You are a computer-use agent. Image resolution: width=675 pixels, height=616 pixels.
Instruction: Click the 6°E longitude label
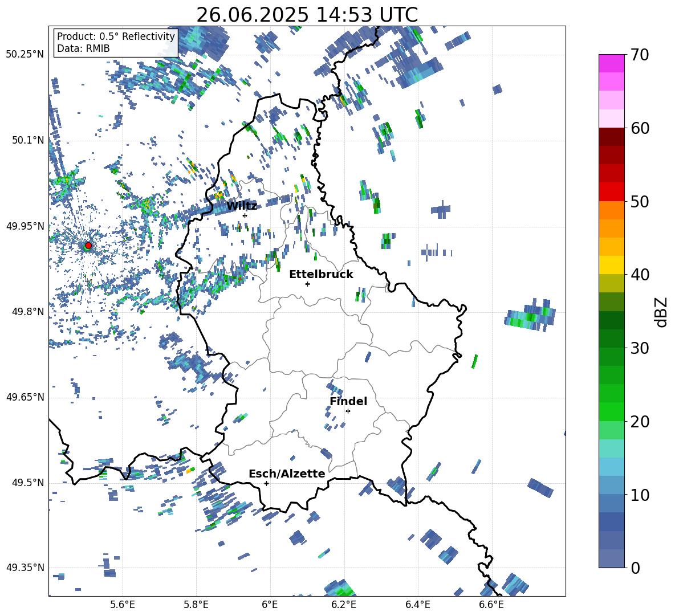point(270,605)
